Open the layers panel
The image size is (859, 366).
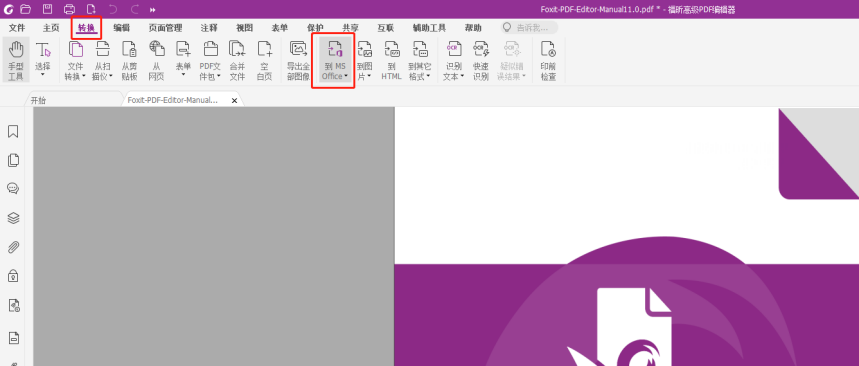(13, 218)
